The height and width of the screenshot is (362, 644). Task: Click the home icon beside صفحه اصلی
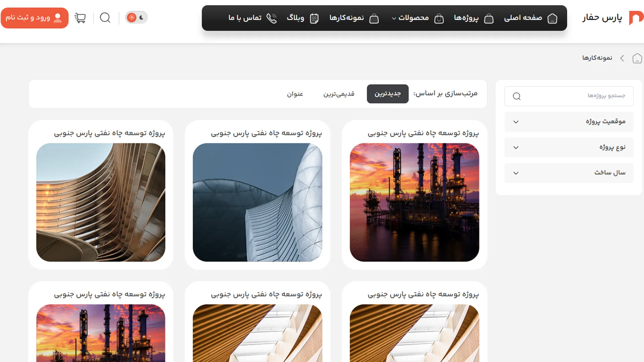click(552, 18)
